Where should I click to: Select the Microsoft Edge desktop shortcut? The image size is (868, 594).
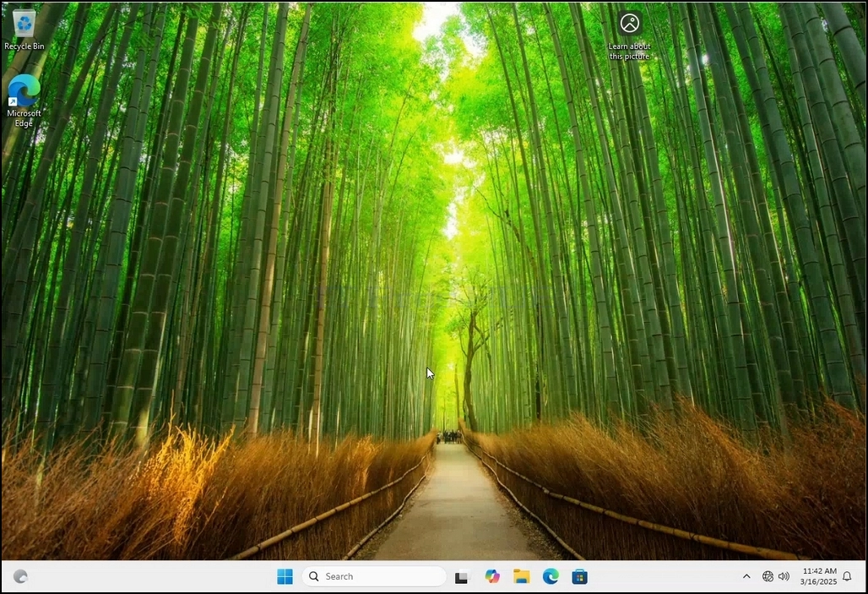[x=24, y=101]
